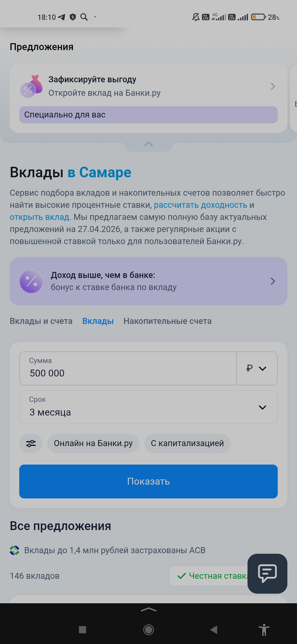
Task: Open the accessibility shortcut icon
Action: (264, 630)
